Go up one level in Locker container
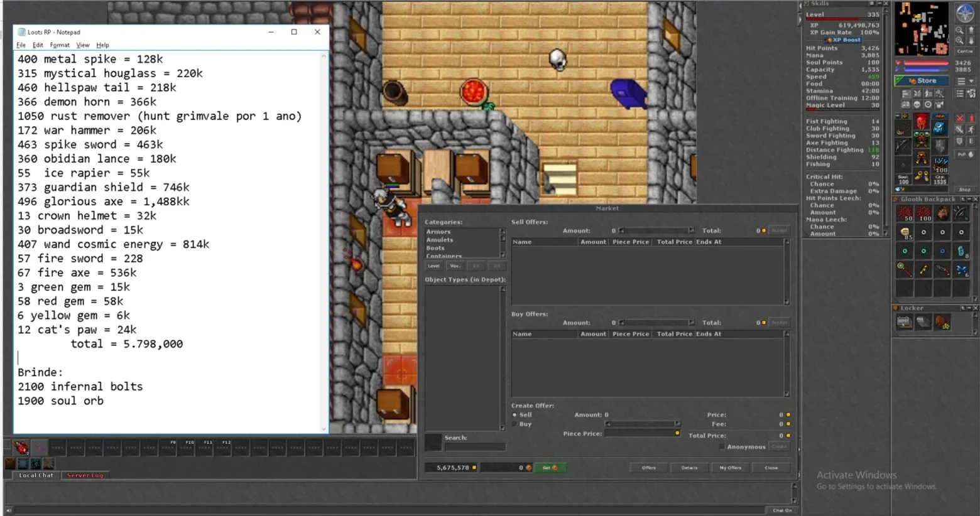This screenshot has height=516, width=980. 962,308
